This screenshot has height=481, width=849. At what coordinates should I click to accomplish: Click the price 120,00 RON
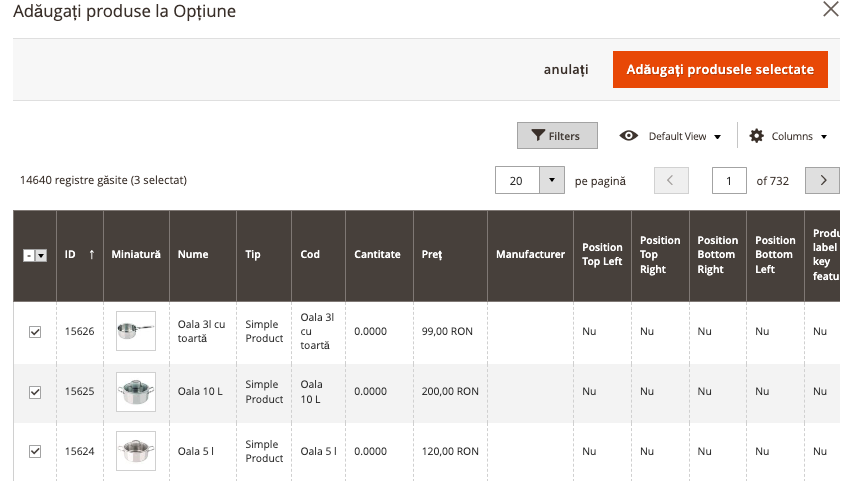click(450, 451)
